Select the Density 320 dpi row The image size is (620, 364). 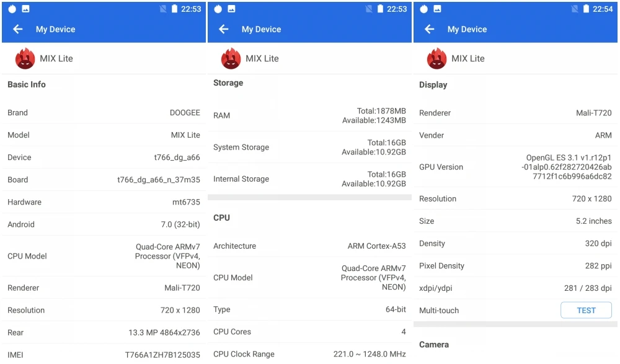515,243
